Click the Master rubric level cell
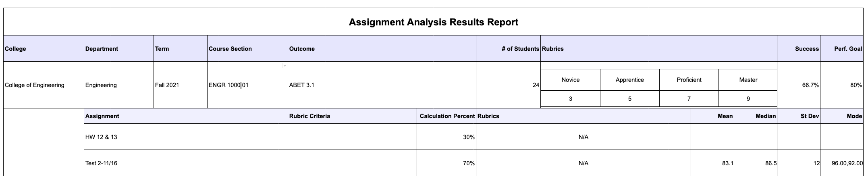This screenshot has width=868, height=183. 748,80
